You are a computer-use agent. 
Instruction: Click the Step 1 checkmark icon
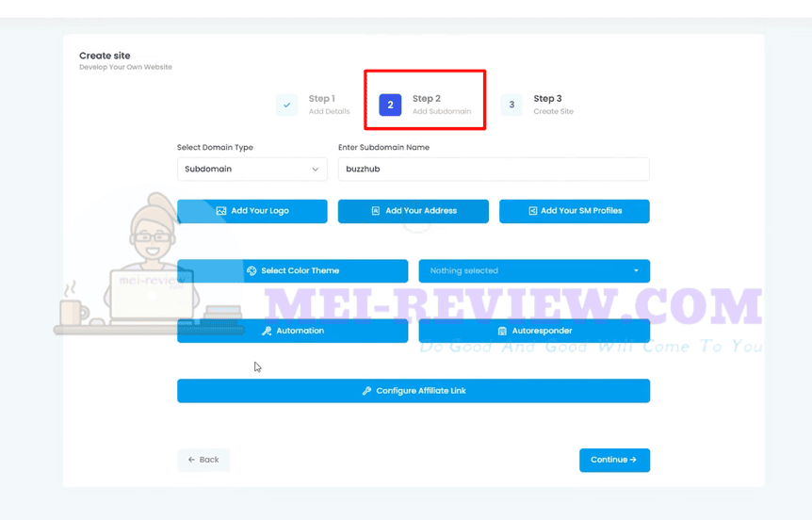pos(286,105)
